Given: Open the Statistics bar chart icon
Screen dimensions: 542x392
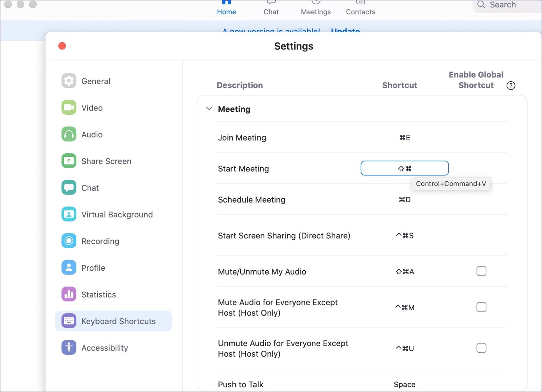Looking at the screenshot, I should (x=69, y=294).
